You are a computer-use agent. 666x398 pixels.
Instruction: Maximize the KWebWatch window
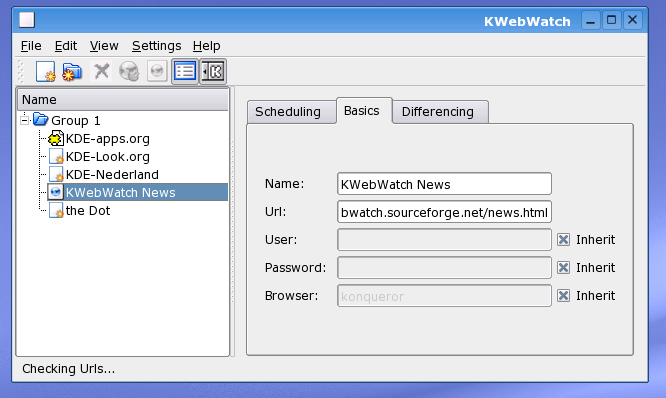611,20
